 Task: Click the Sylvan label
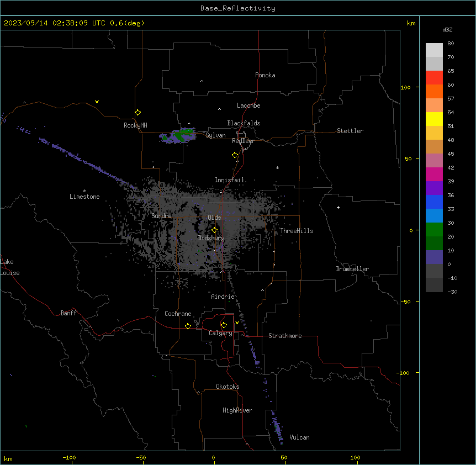(215, 135)
